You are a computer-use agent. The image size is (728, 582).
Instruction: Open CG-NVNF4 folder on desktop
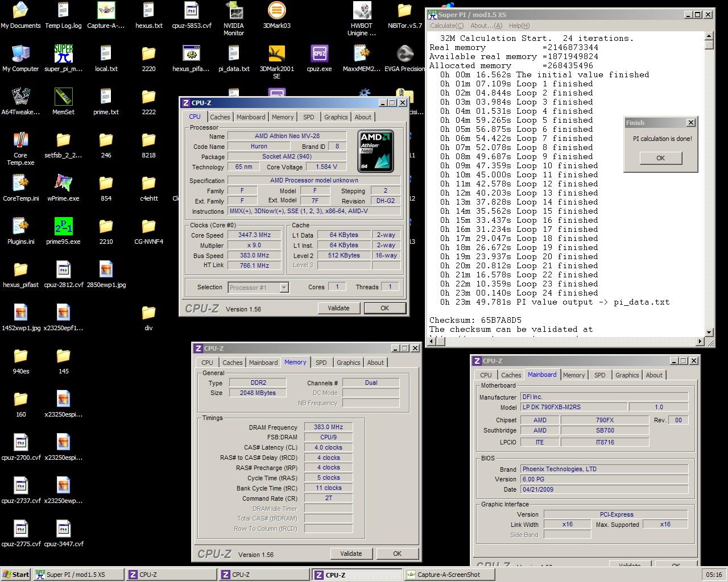tap(148, 232)
